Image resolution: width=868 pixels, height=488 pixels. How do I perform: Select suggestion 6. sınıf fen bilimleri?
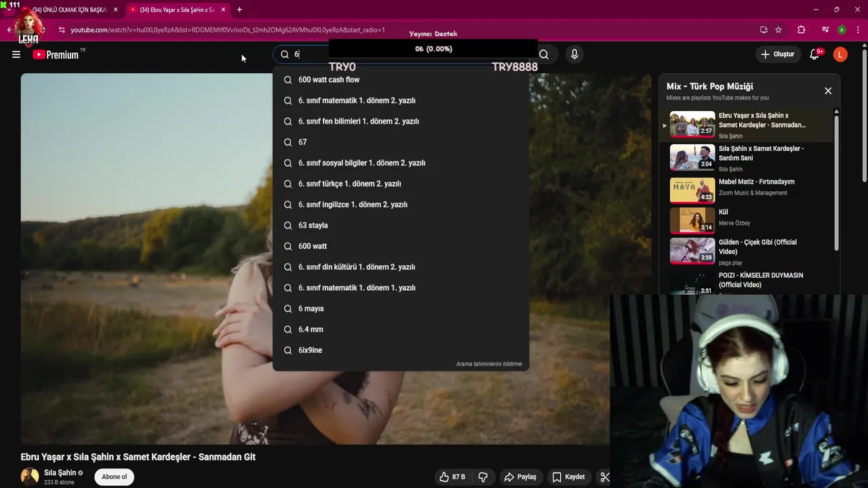tap(401, 121)
